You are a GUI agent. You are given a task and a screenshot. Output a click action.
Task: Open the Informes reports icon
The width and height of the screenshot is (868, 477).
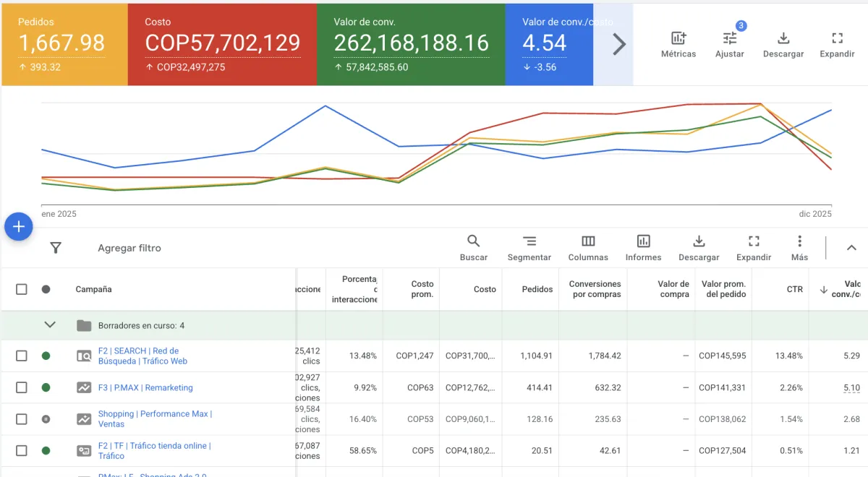click(643, 248)
